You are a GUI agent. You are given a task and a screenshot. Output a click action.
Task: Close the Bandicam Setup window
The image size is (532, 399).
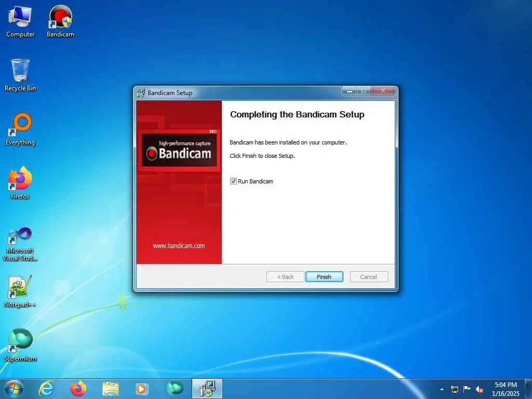pos(383,90)
